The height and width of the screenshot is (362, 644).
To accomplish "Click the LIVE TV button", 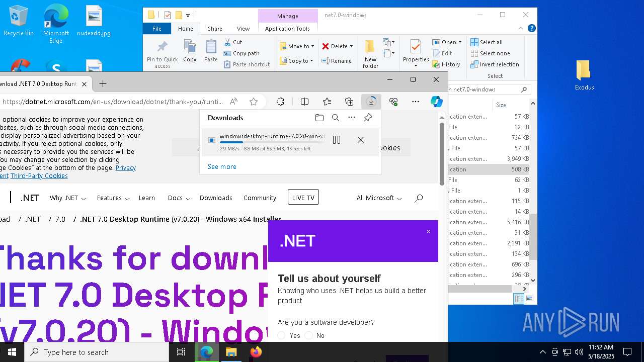I will pos(303,198).
